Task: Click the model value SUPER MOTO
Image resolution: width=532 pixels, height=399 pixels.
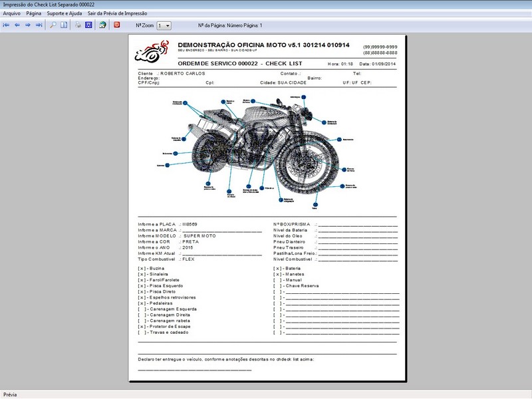Action: [199, 236]
